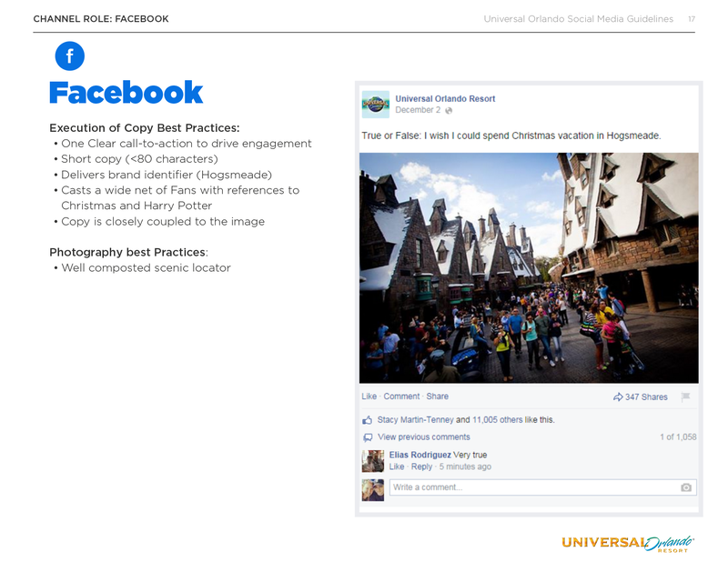
Task: Click the December 2 post date
Action: click(418, 110)
